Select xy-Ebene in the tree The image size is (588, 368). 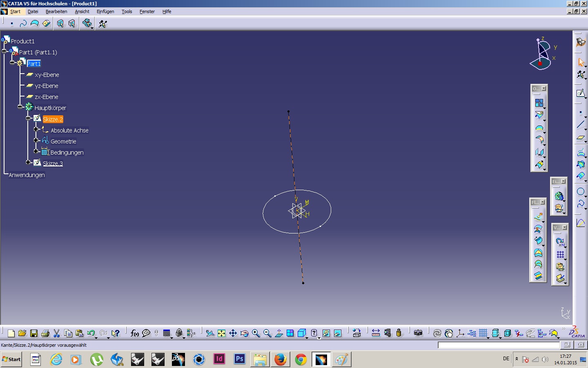click(47, 75)
